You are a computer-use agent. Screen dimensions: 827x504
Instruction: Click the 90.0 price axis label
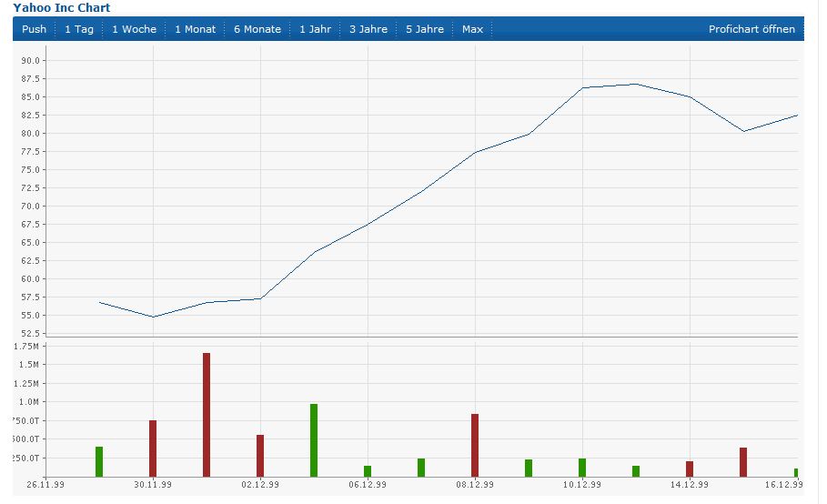(x=31, y=61)
